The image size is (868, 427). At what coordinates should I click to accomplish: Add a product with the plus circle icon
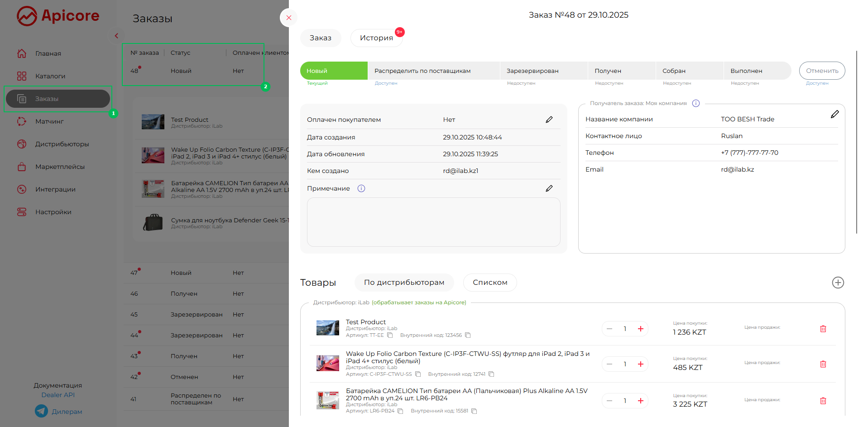(x=838, y=283)
